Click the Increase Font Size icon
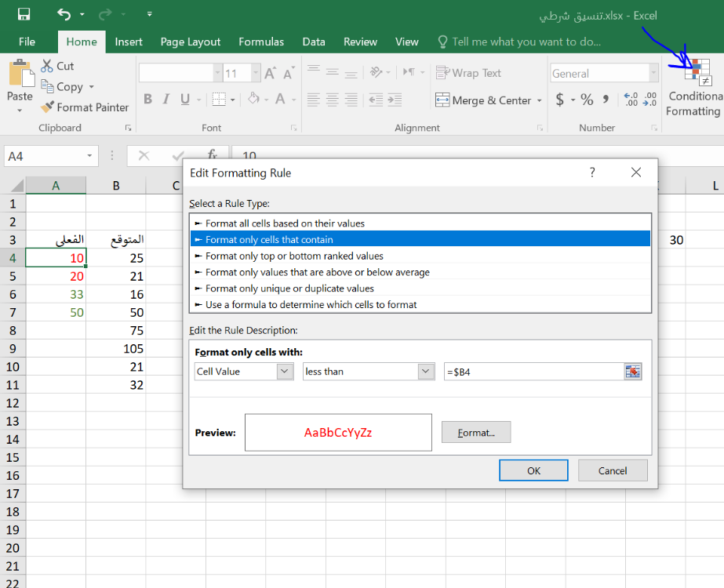This screenshot has height=588, width=724. [270, 74]
